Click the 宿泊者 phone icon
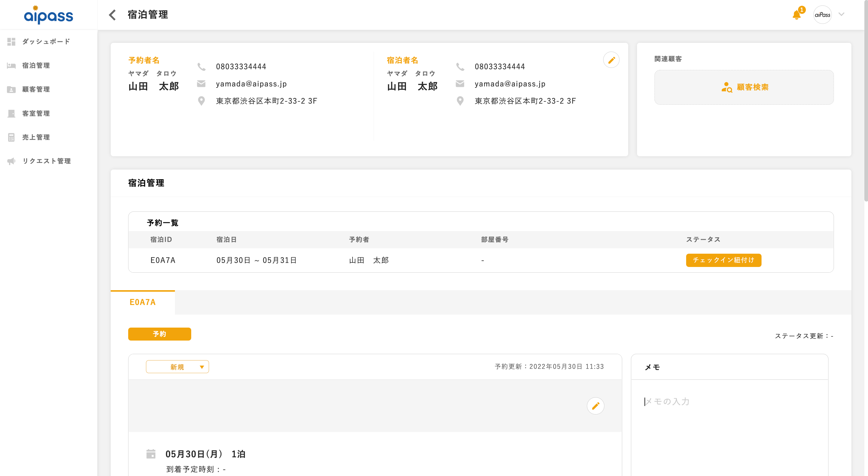The height and width of the screenshot is (476, 868). (460, 67)
